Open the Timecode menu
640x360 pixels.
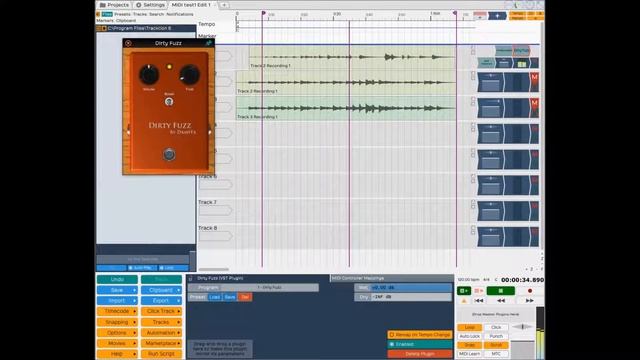click(117, 311)
